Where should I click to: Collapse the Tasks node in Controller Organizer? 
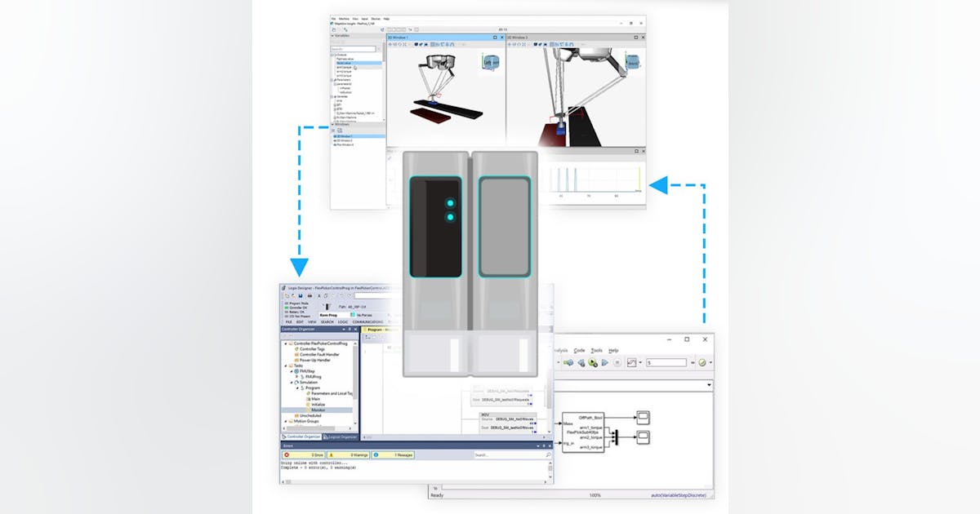click(x=287, y=365)
